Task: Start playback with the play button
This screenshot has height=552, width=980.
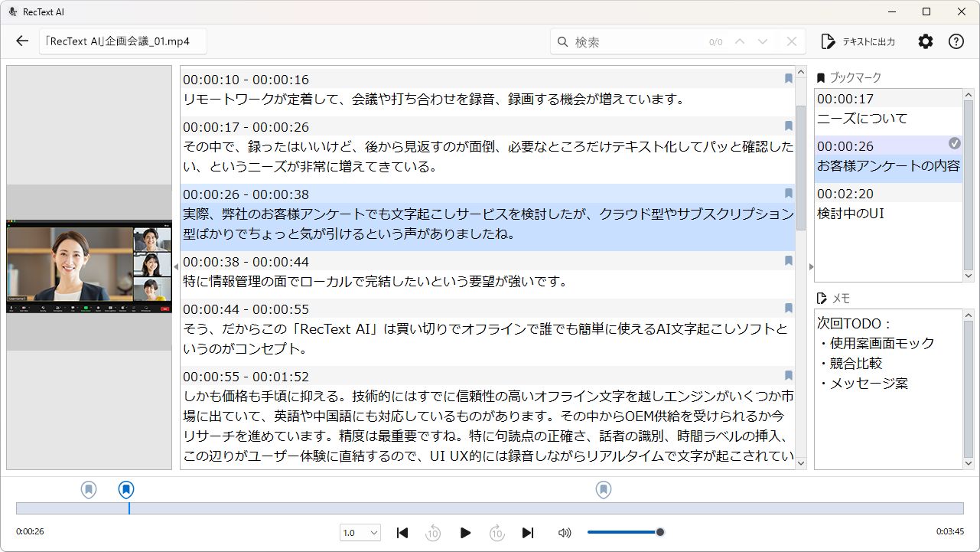Action: point(466,532)
